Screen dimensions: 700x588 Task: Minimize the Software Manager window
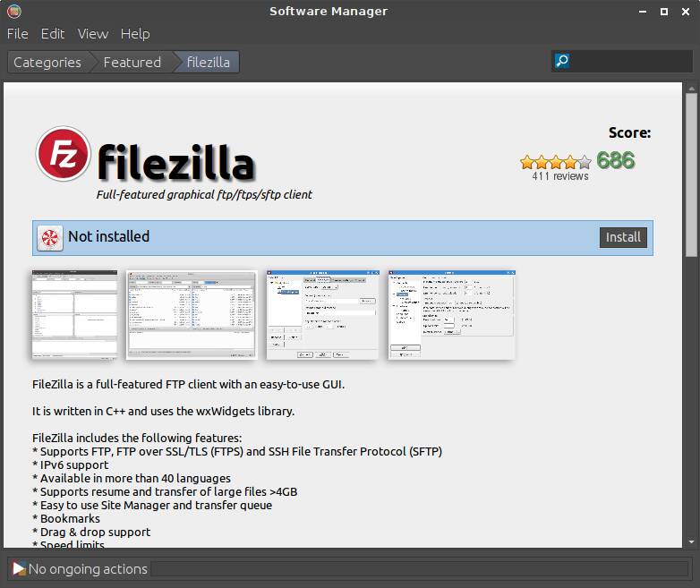(x=643, y=12)
